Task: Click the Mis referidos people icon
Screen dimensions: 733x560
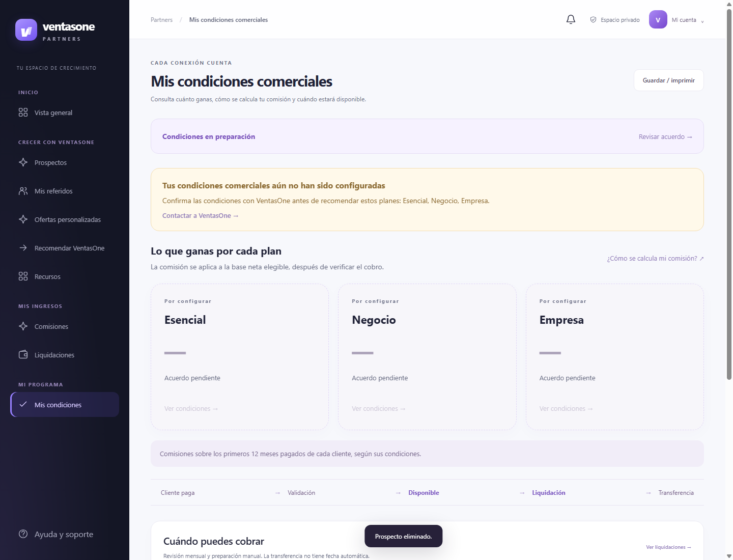Action: pos(23,191)
